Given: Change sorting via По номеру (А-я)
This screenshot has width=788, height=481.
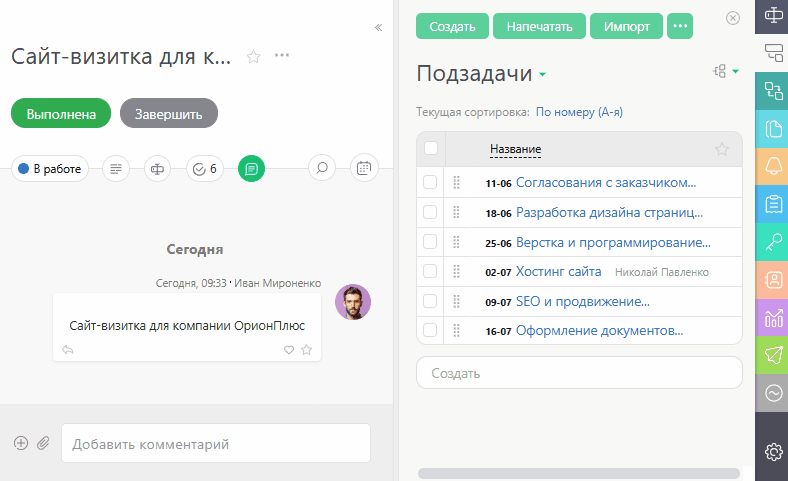Looking at the screenshot, I should [x=579, y=112].
